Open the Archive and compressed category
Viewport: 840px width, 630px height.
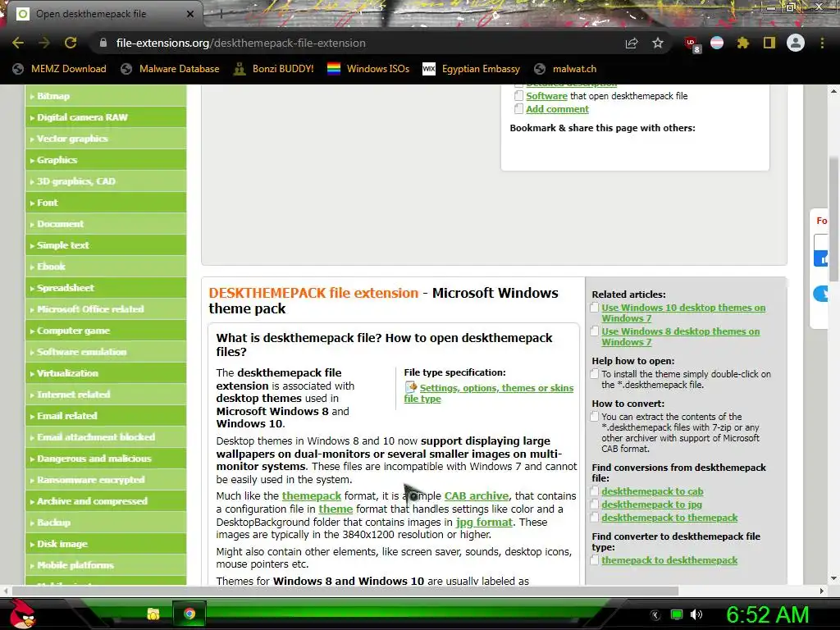coord(106,501)
